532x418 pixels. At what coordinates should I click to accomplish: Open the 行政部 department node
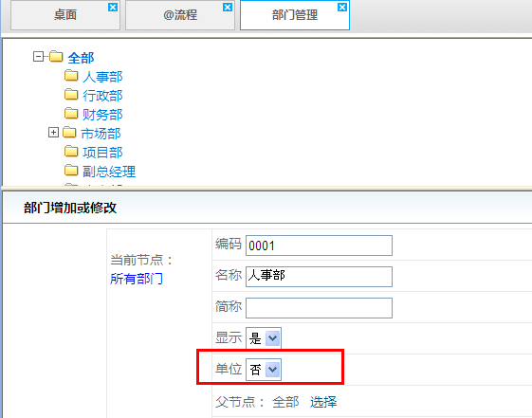[102, 96]
